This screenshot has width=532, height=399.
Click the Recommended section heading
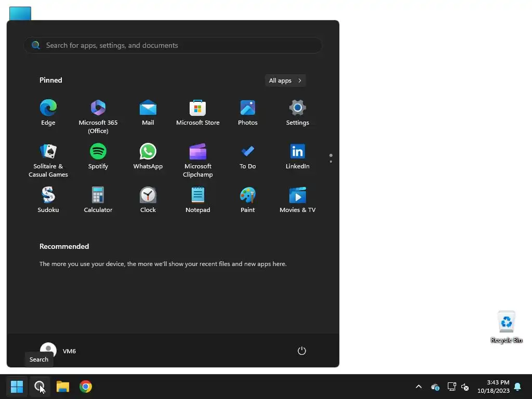coord(64,246)
